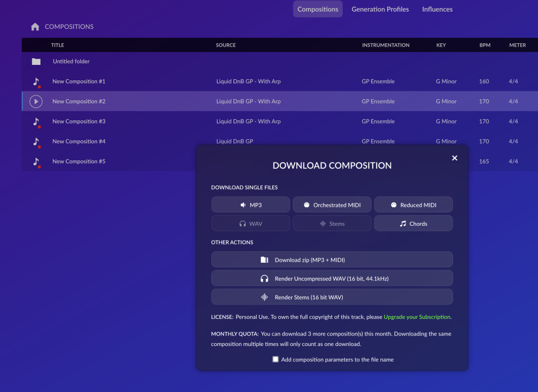This screenshot has width=538, height=392.
Task: Enable adding composition parameters to file name
Action: coord(275,359)
